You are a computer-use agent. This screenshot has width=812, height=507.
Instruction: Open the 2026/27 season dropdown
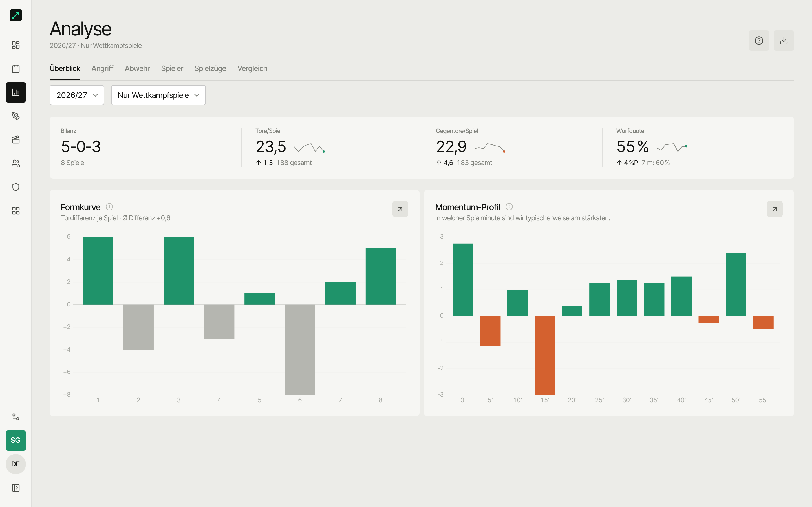click(x=77, y=95)
